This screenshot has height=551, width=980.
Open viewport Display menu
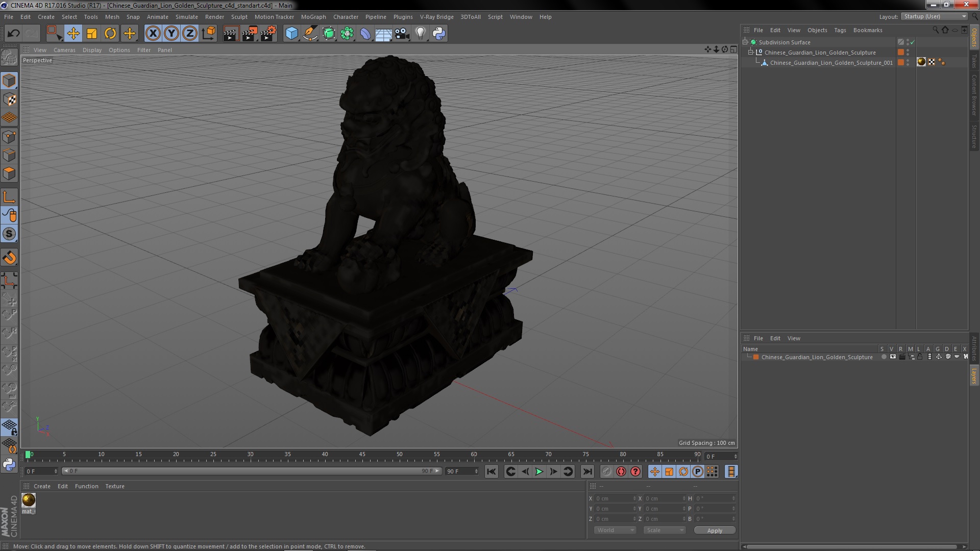92,50
